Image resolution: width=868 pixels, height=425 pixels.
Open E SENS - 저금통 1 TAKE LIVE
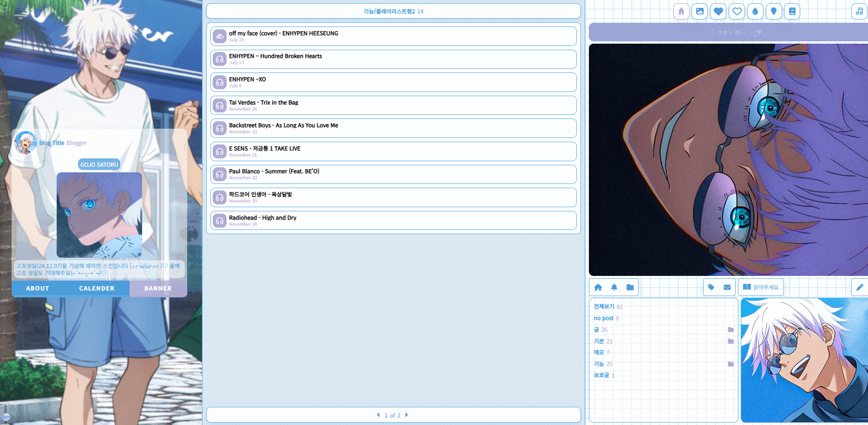pos(265,149)
